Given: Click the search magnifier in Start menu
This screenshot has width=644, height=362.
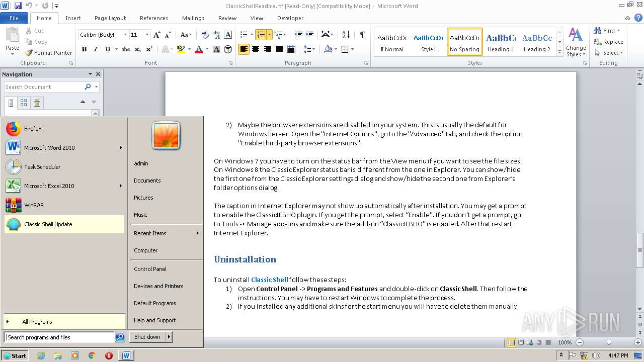Looking at the screenshot, I should click(x=120, y=337).
